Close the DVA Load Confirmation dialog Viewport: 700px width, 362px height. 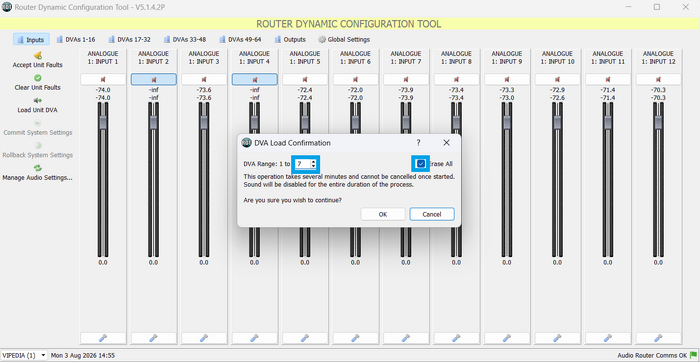(x=446, y=143)
